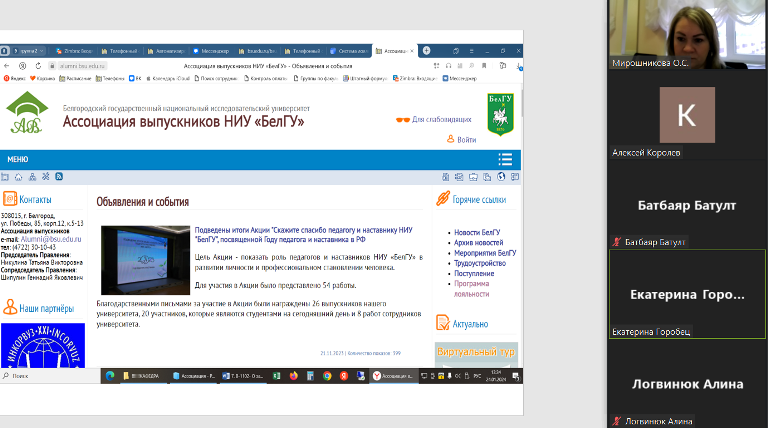The image size is (768, 428).
Task: Enable the «Для слабовидящих» accessibility mode
Action: [441, 120]
